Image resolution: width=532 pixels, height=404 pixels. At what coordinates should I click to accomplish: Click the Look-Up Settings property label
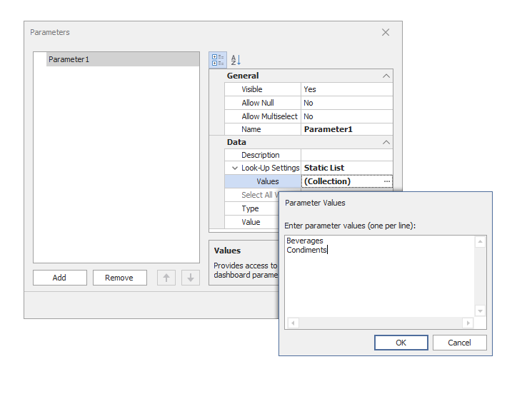(x=271, y=168)
